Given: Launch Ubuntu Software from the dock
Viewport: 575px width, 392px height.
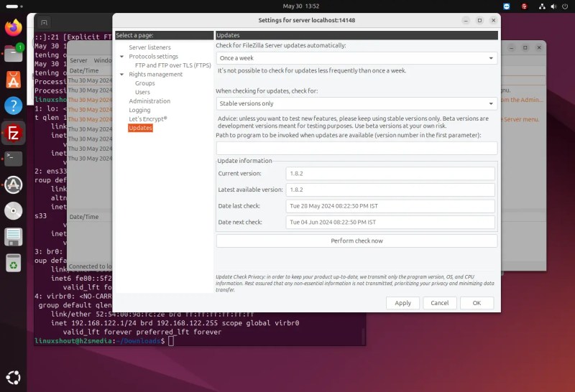Looking at the screenshot, I should click(x=13, y=80).
